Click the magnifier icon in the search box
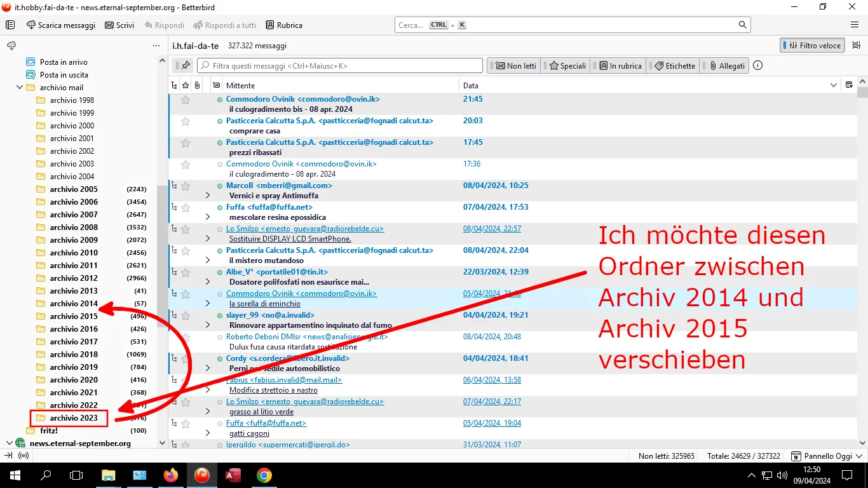 742,25
